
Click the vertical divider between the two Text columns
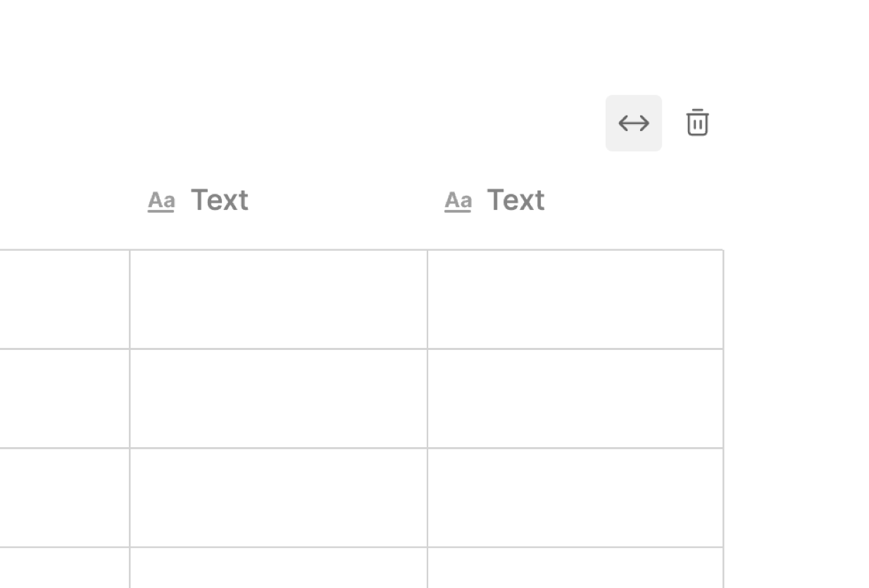(427, 399)
